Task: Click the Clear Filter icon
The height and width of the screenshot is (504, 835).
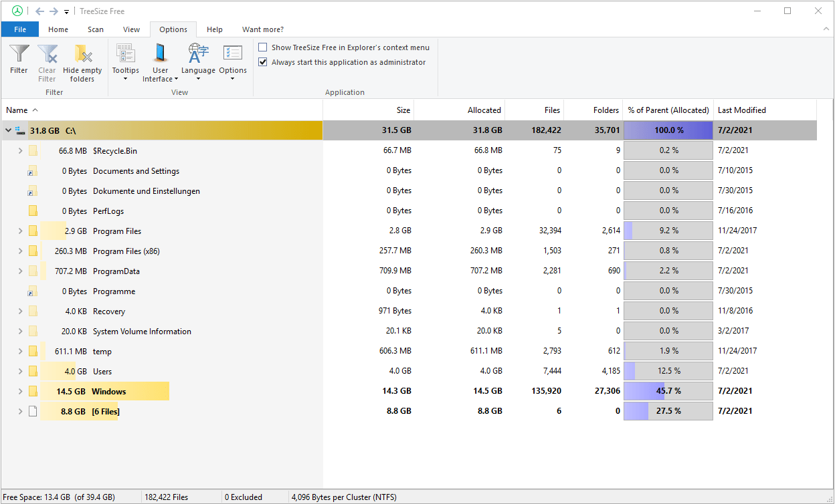Action: [x=47, y=54]
